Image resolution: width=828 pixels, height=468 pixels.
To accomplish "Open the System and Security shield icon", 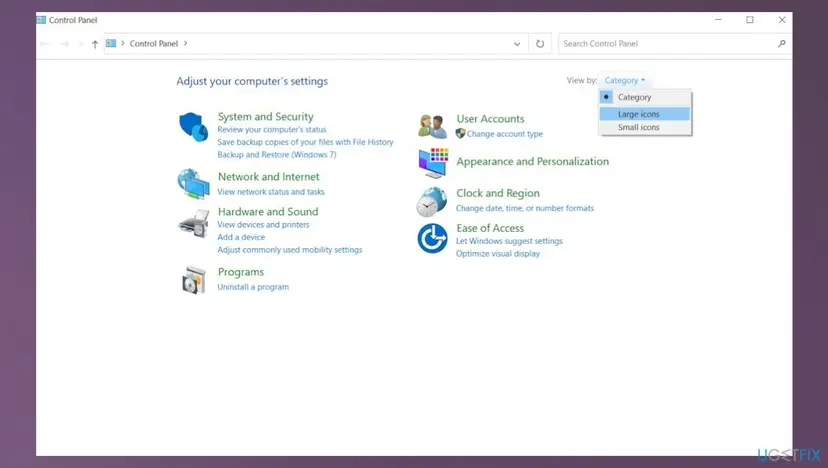I will point(193,127).
